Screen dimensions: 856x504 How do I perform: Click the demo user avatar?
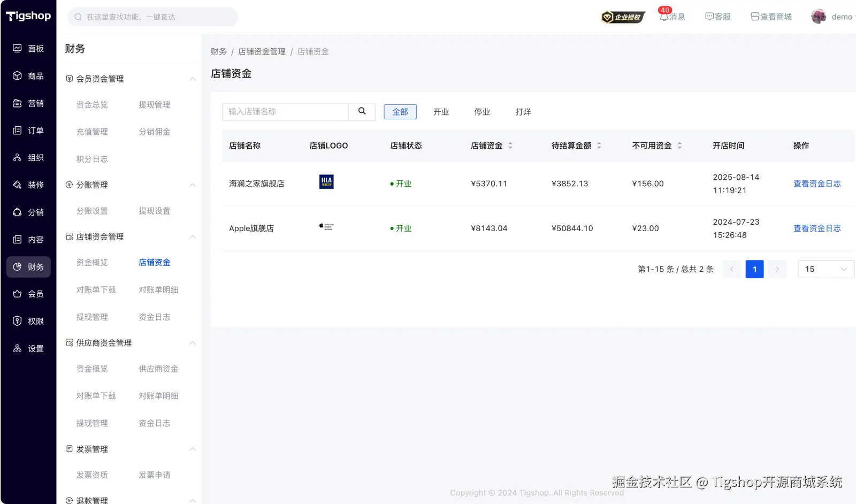pyautogui.click(x=819, y=17)
